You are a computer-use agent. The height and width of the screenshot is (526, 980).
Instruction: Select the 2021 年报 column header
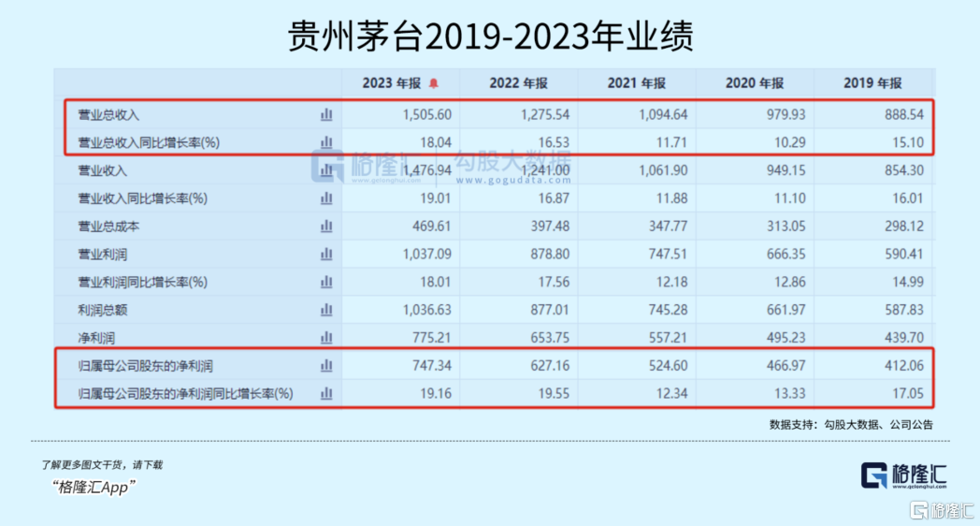636,83
